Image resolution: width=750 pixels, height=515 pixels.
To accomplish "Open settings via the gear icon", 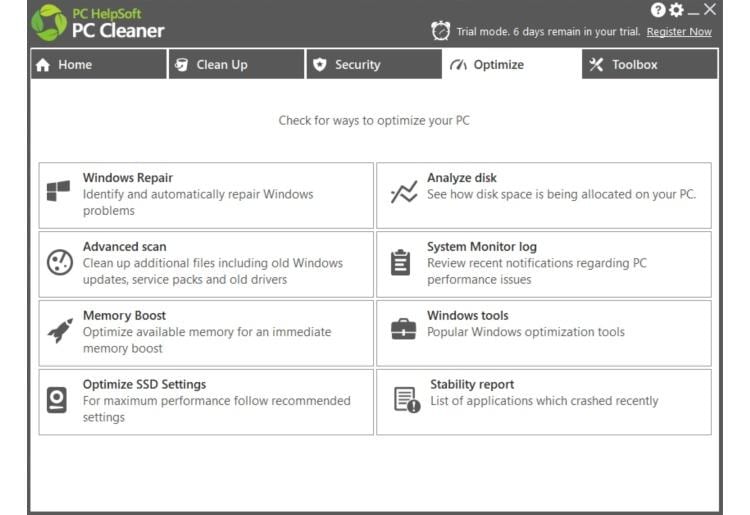I will tap(676, 10).
